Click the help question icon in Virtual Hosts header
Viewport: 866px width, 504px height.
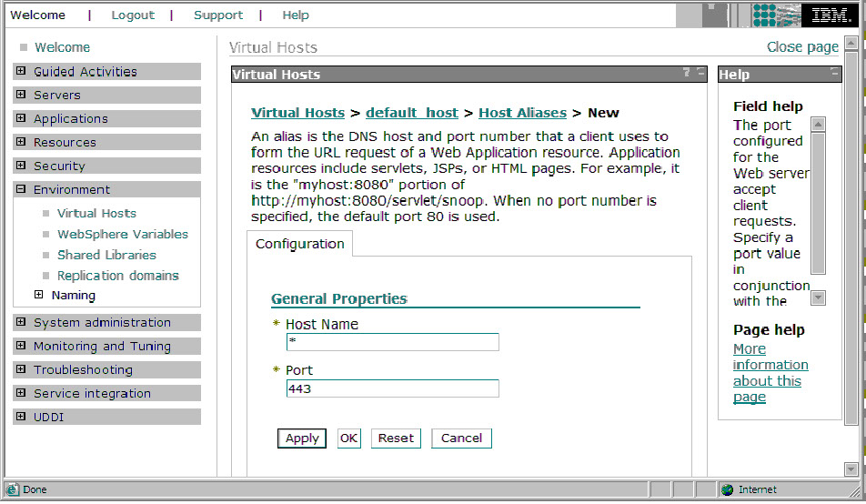coord(687,73)
